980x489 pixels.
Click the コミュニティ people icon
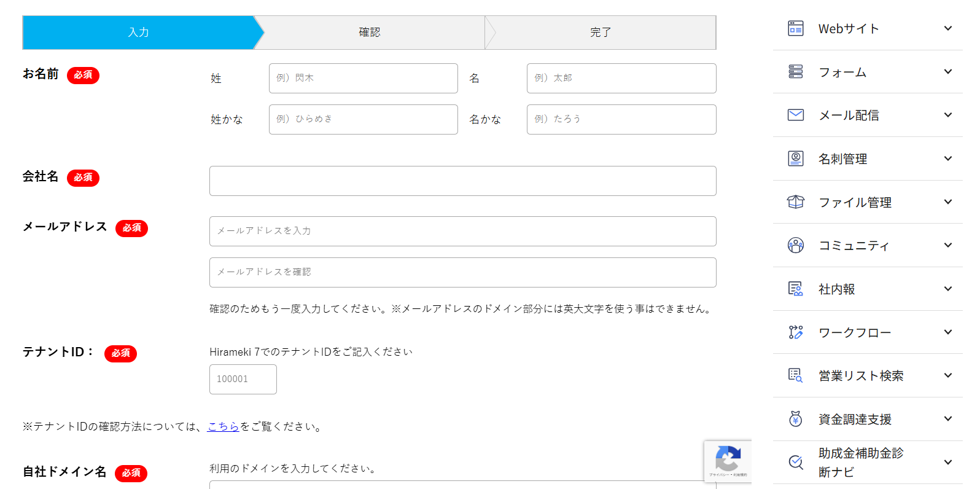pyautogui.click(x=795, y=245)
